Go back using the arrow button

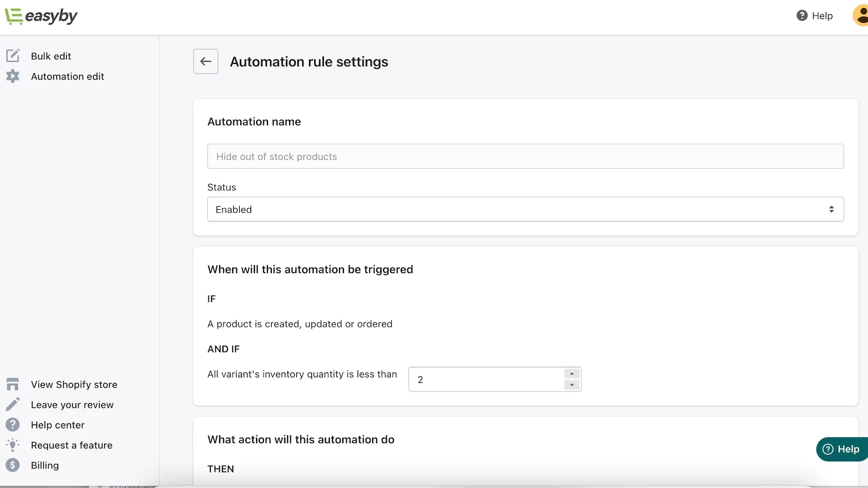click(x=206, y=61)
